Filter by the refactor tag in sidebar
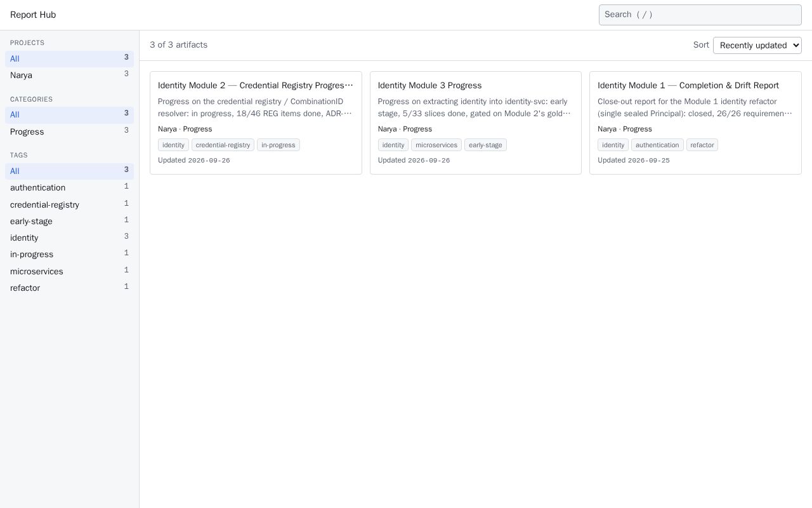 coord(69,288)
